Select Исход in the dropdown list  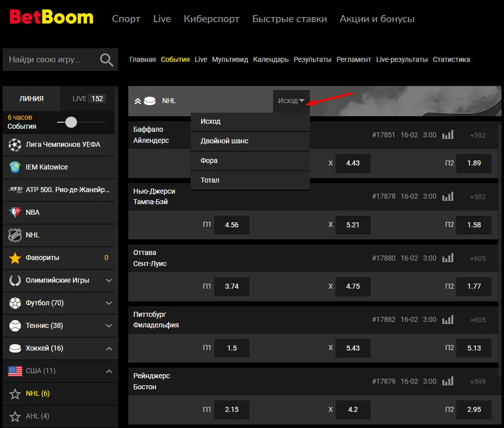(250, 122)
